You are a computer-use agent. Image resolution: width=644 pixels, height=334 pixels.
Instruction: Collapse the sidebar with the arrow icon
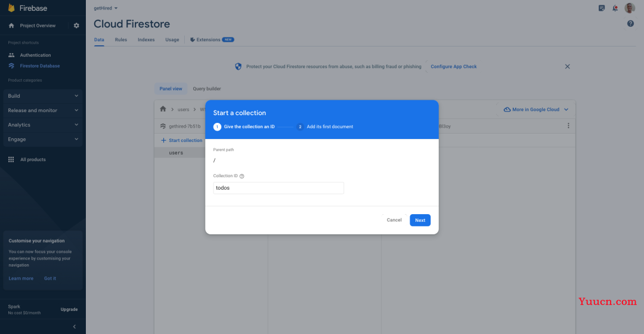[x=75, y=327]
